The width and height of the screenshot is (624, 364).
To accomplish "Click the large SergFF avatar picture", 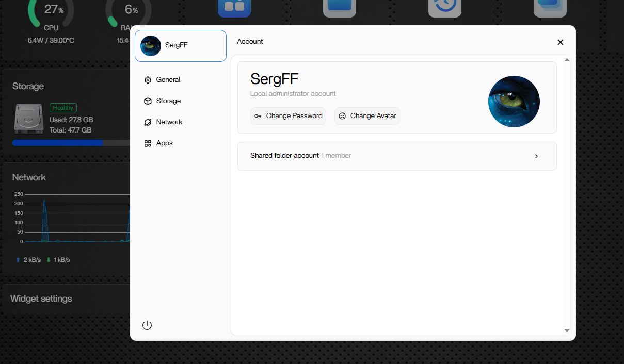I will pos(514,102).
